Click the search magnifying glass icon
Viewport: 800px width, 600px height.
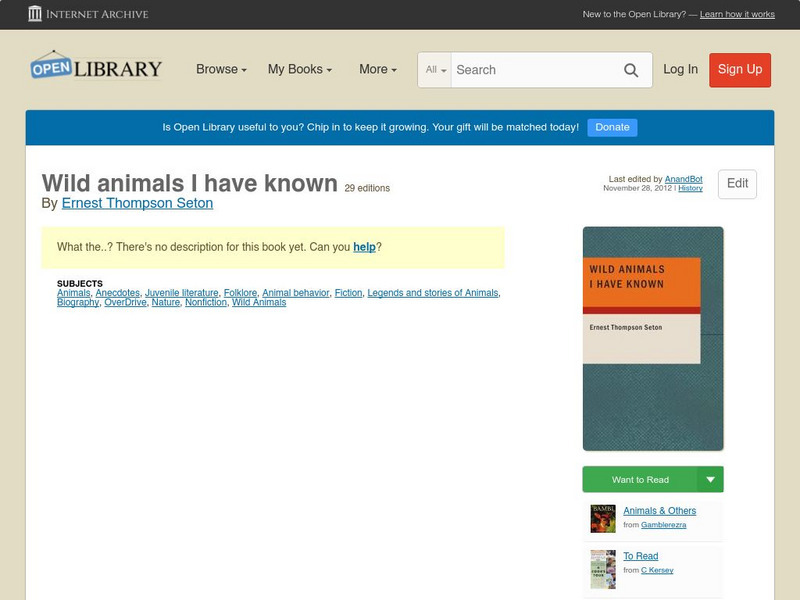tap(631, 70)
